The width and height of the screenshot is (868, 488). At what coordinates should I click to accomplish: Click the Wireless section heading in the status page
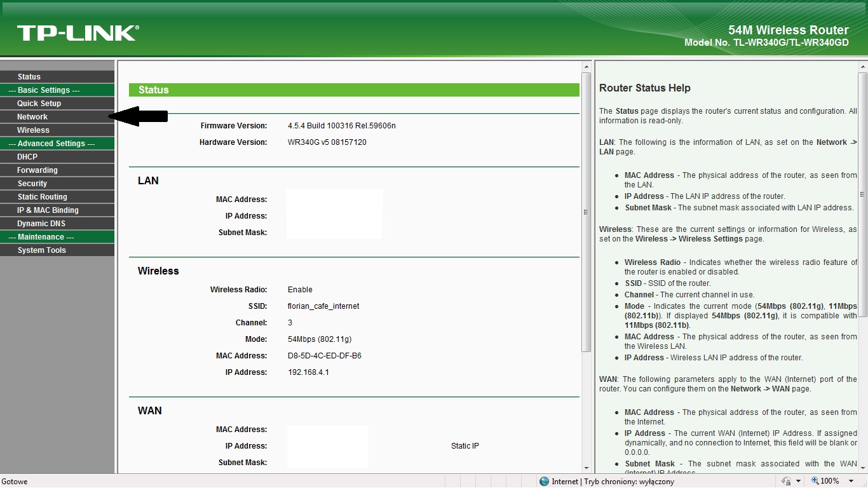click(158, 271)
